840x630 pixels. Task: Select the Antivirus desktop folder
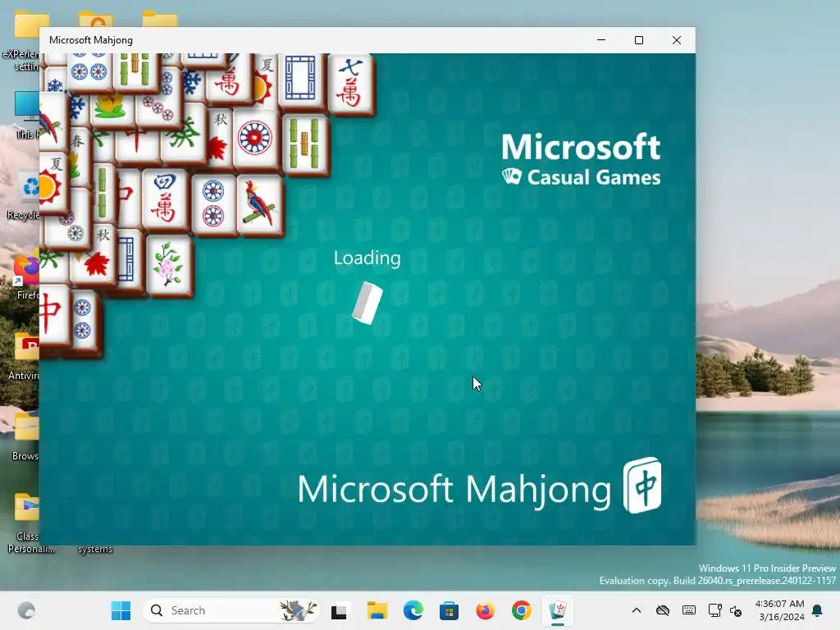[x=24, y=356]
